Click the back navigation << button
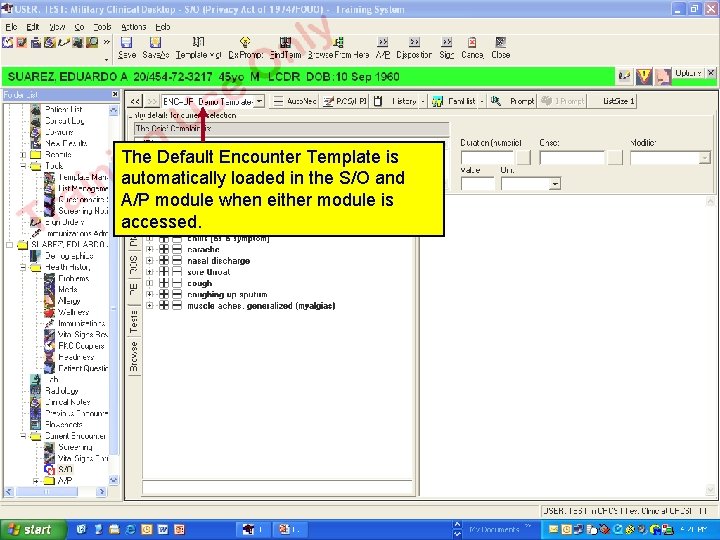 (x=135, y=101)
